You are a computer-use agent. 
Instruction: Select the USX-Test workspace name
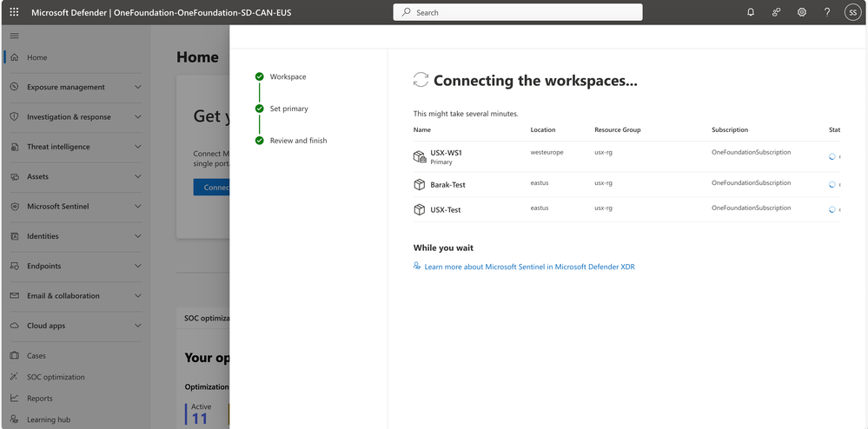446,210
